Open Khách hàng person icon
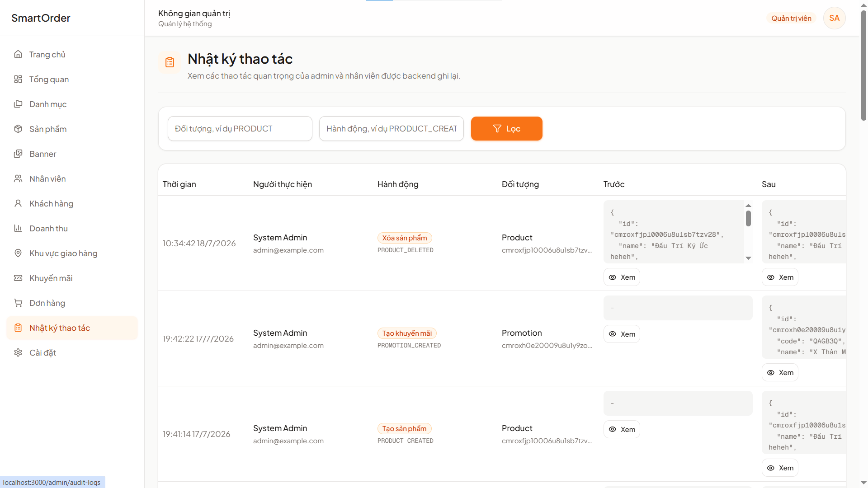 (18, 203)
